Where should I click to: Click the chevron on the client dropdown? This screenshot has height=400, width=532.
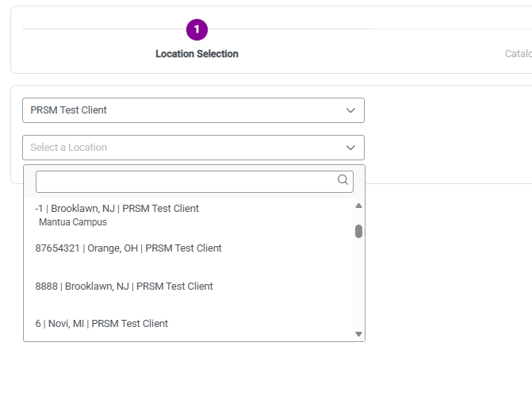350,110
